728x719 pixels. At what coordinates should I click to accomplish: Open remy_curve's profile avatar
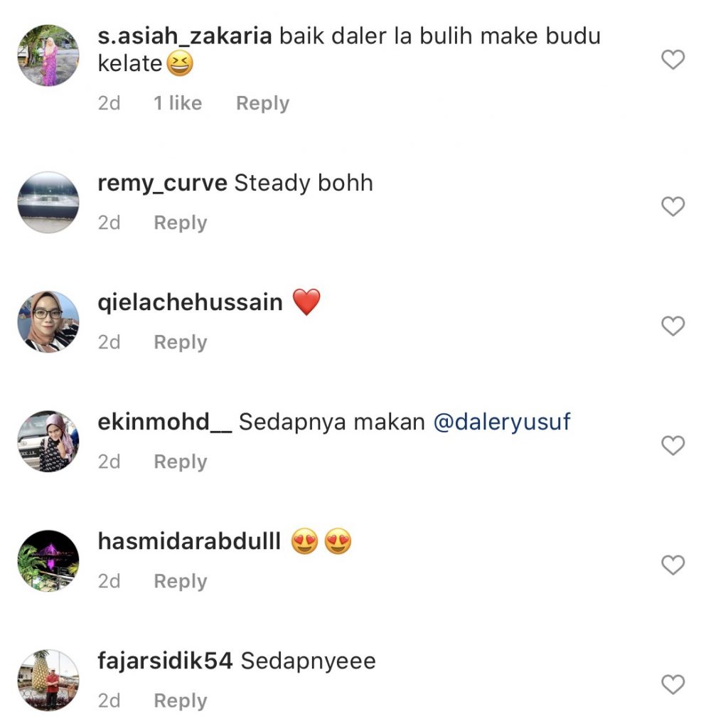pos(48,202)
